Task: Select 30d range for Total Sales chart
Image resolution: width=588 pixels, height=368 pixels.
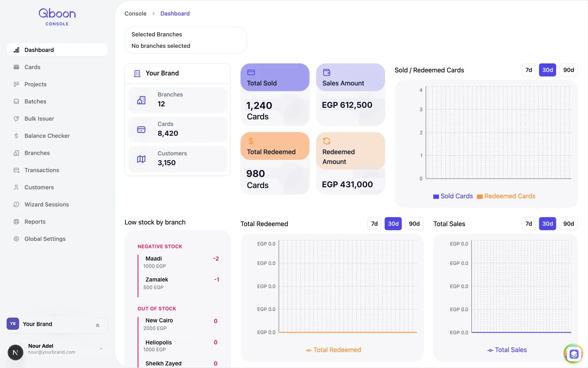Action: (x=548, y=224)
